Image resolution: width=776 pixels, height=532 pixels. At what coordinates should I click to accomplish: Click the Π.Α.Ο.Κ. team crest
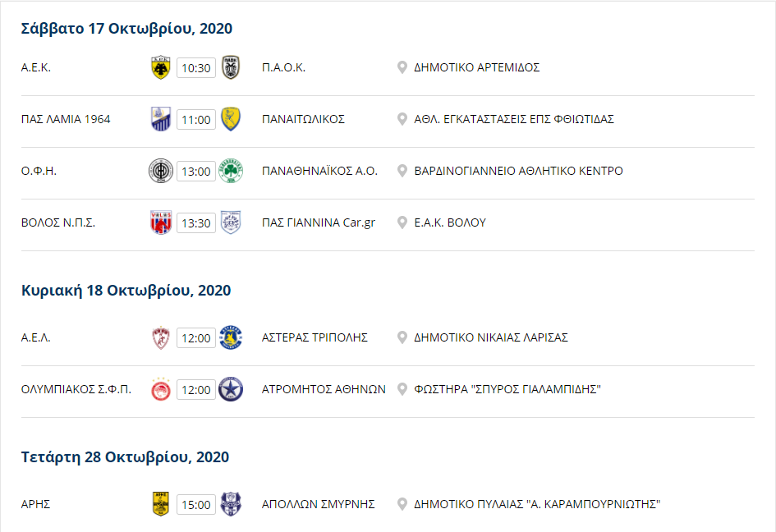231,67
